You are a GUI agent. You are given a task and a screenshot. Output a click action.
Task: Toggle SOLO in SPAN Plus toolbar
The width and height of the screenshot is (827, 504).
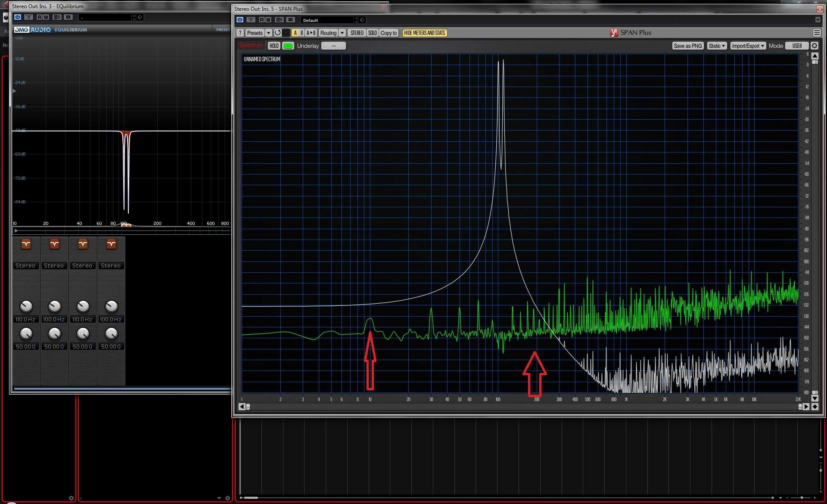[x=373, y=33]
